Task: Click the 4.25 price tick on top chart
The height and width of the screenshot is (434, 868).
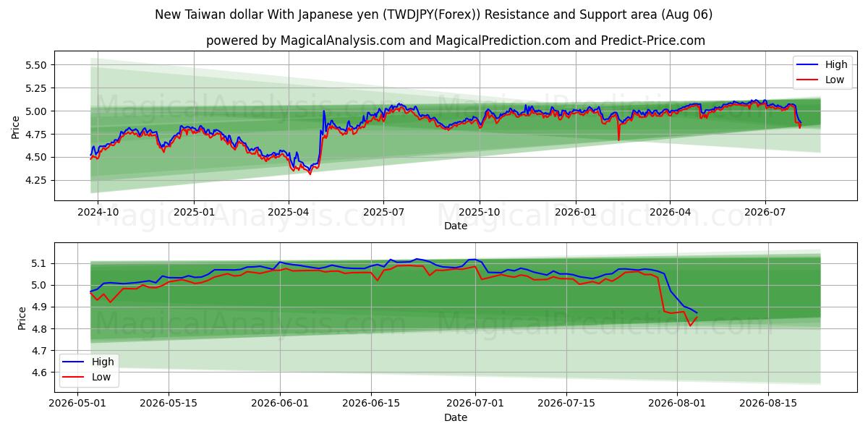Action: tap(35, 180)
